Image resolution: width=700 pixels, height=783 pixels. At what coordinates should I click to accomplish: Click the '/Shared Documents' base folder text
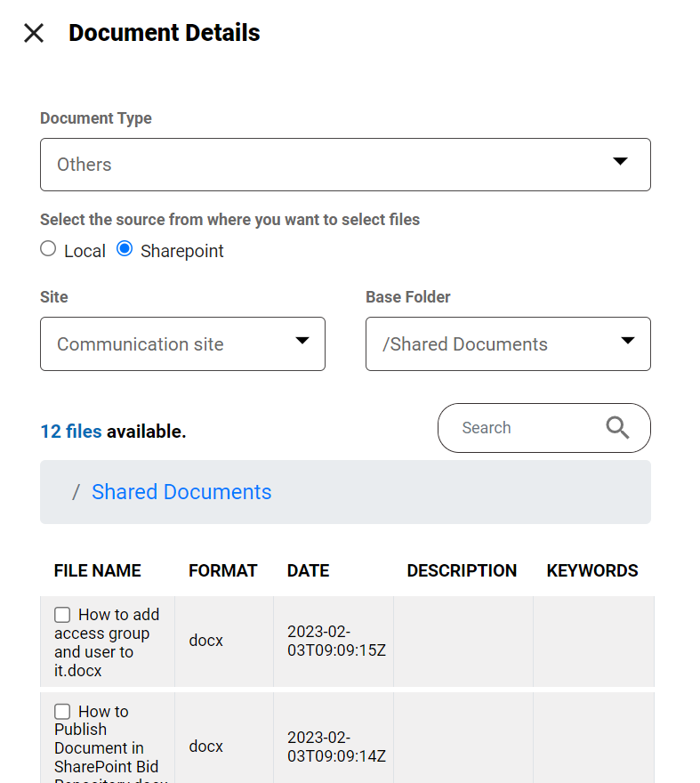(465, 344)
